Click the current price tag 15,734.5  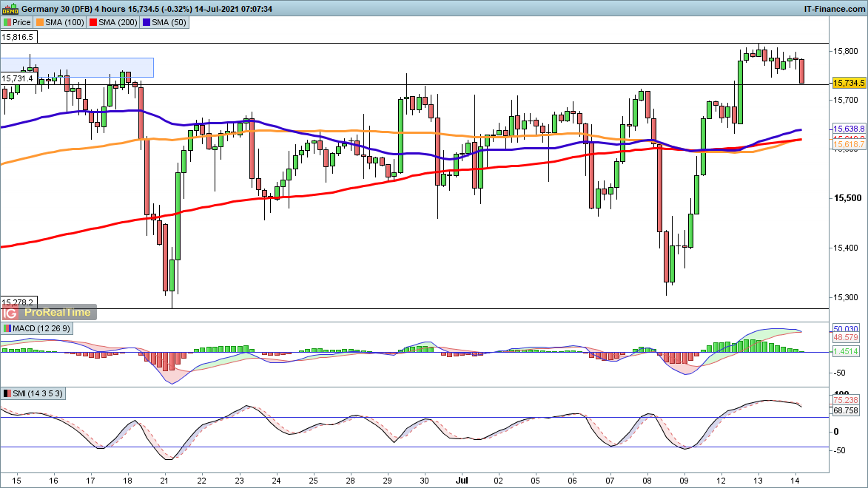(x=849, y=83)
